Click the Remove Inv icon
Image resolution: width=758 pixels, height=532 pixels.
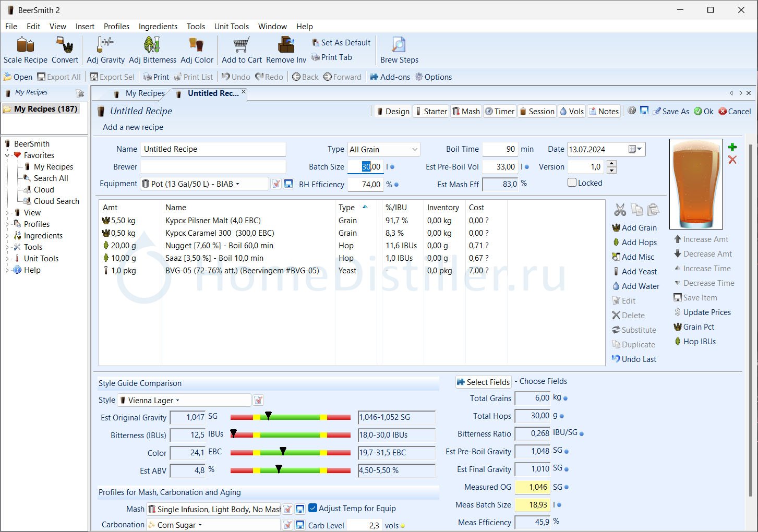pyautogui.click(x=286, y=50)
